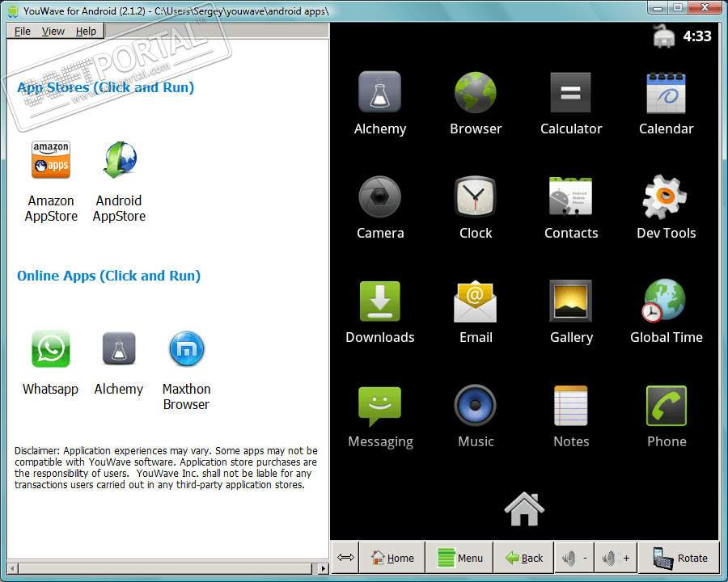
Task: Click the horizontal scrollbar right arrow
Action: (323, 568)
